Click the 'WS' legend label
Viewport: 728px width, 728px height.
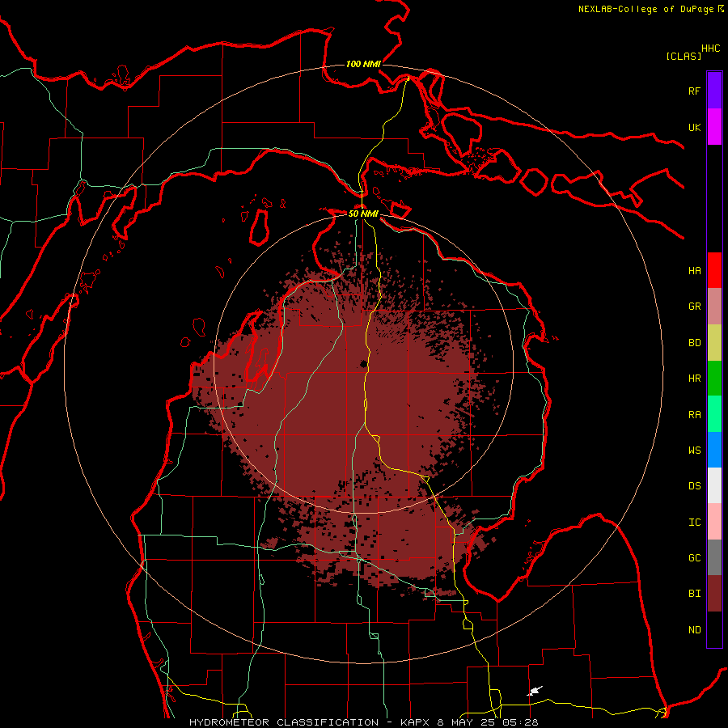point(694,451)
